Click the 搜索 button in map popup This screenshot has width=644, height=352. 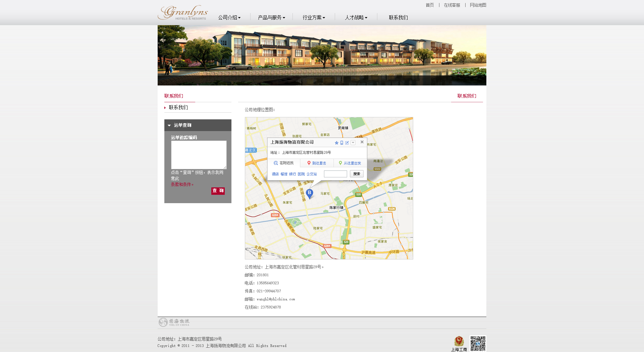(357, 174)
